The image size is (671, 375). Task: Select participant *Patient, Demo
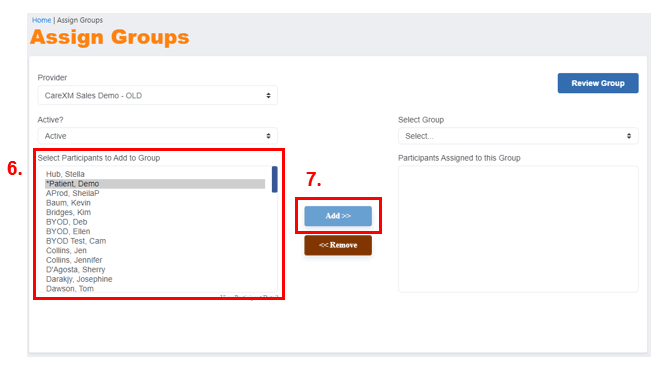tap(155, 184)
